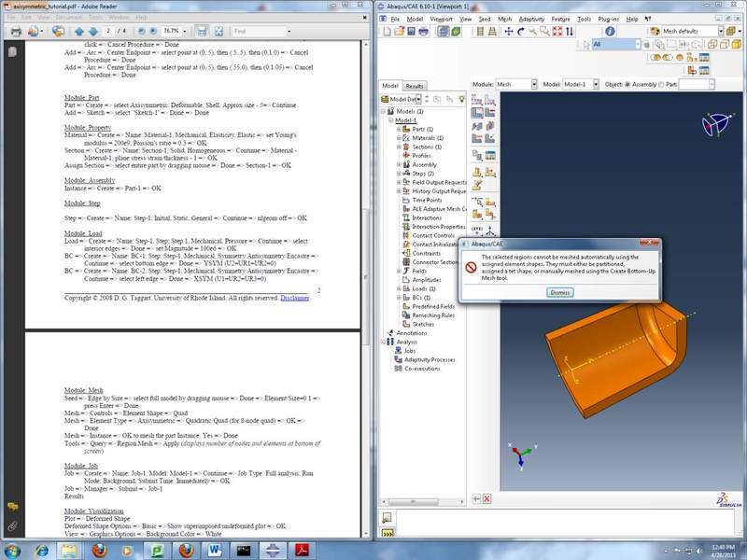Open the Mesh menu in Abaqus
747x560 pixels.
[504, 19]
